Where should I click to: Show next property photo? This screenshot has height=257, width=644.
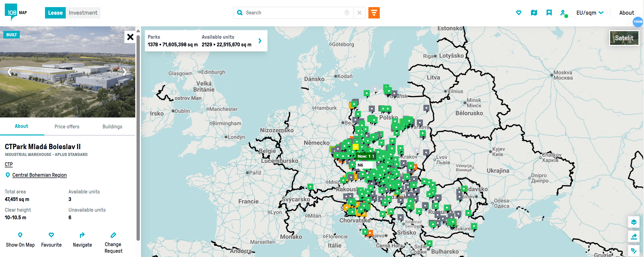pos(125,72)
